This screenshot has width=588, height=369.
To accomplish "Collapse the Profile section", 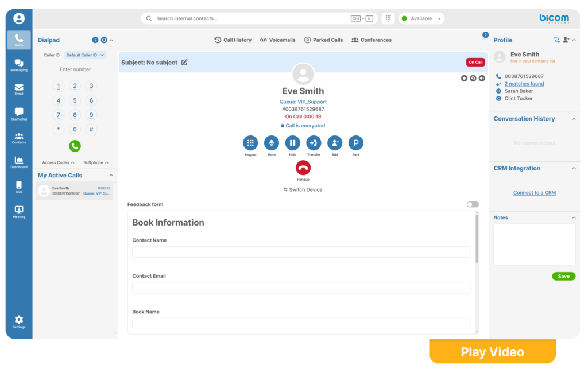I will tap(574, 40).
